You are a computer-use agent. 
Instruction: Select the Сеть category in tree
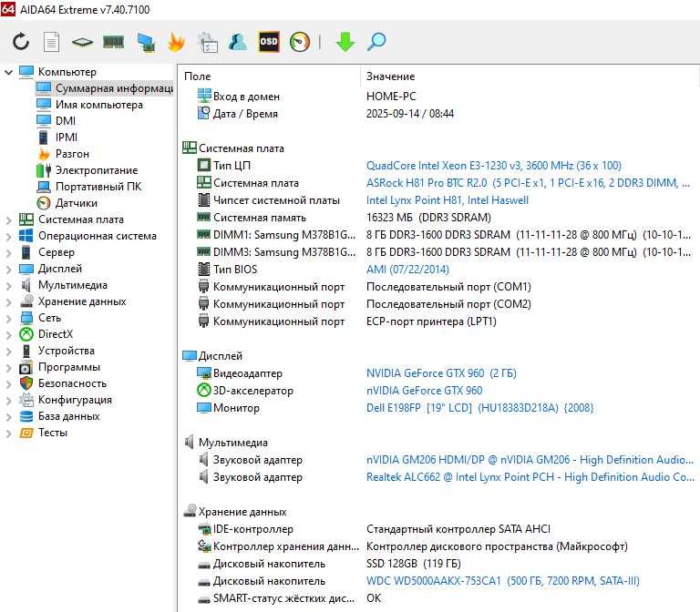[x=49, y=318]
